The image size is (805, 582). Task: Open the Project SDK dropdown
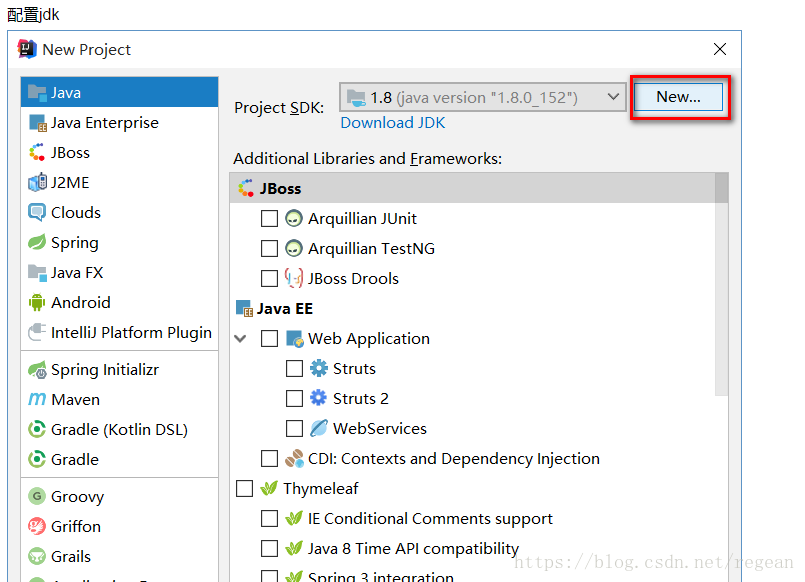pos(483,97)
